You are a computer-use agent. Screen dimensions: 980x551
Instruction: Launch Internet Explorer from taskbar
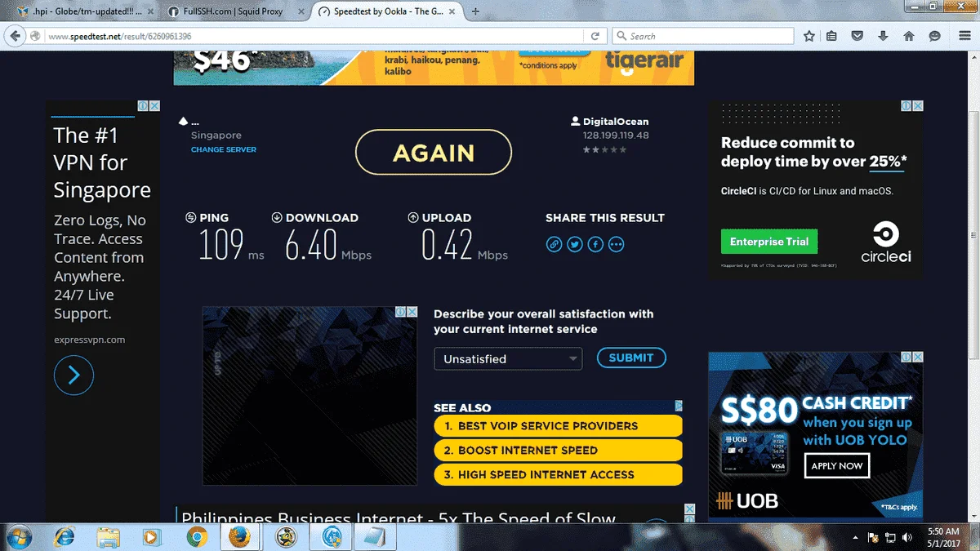coord(64,536)
